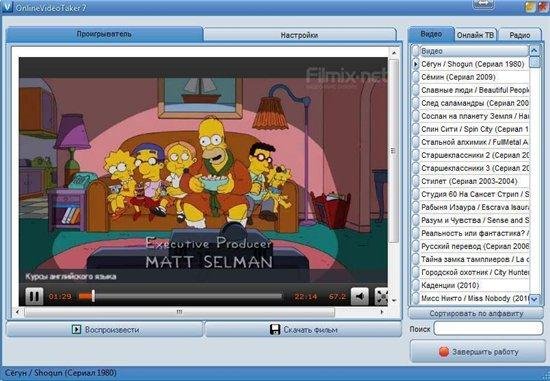Click the video list scroll-up arrow

tap(534, 51)
